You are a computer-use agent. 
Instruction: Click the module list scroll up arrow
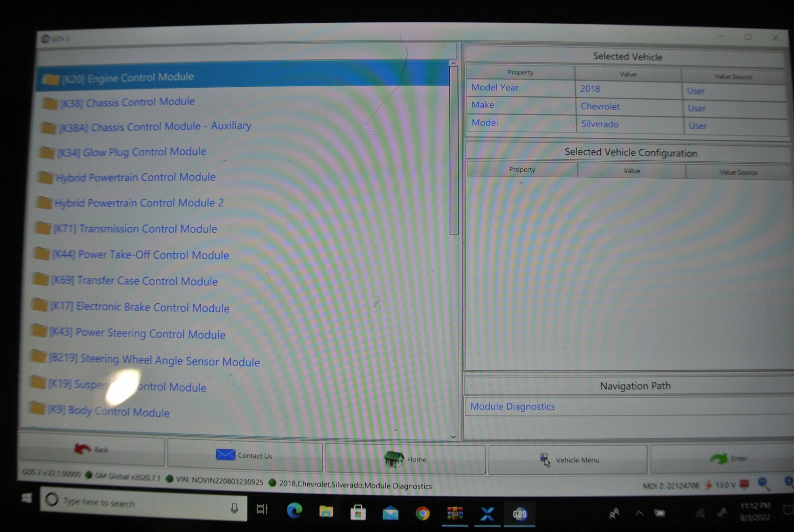click(x=453, y=63)
